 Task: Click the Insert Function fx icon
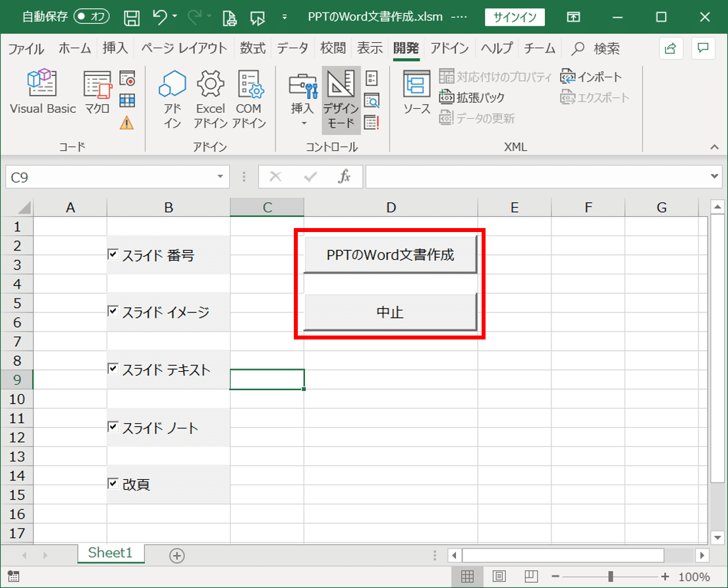pyautogui.click(x=344, y=177)
